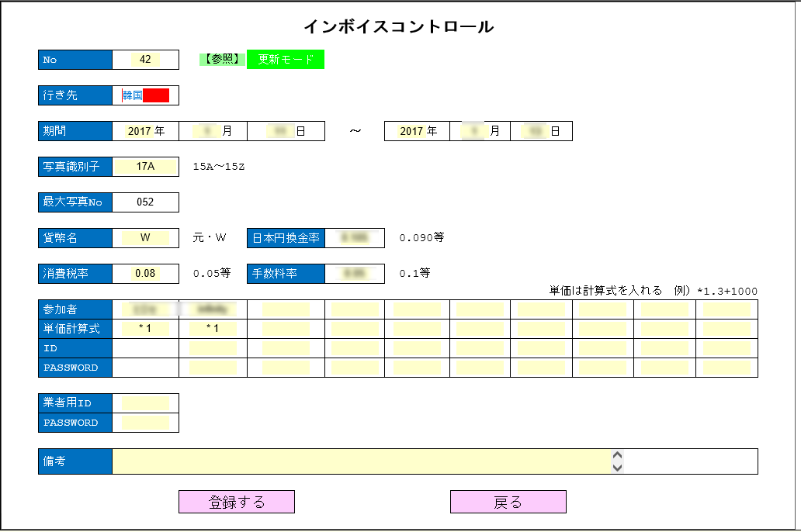Select the PASSWORD field under 業者用ID
The height and width of the screenshot is (532, 801).
pyautogui.click(x=145, y=423)
